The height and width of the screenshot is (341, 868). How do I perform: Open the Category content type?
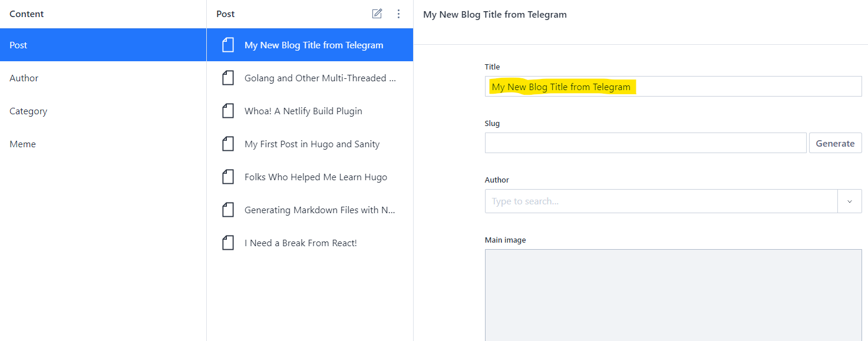(x=103, y=111)
